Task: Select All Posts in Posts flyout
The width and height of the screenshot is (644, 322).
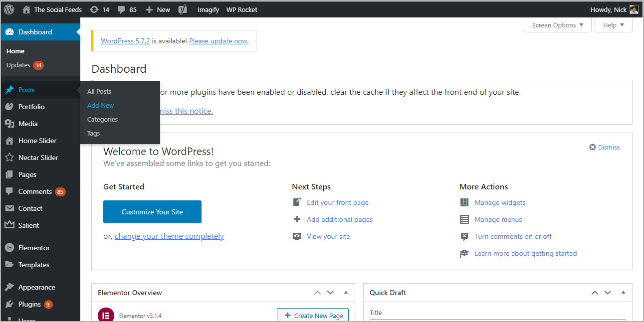Action: pyautogui.click(x=99, y=91)
